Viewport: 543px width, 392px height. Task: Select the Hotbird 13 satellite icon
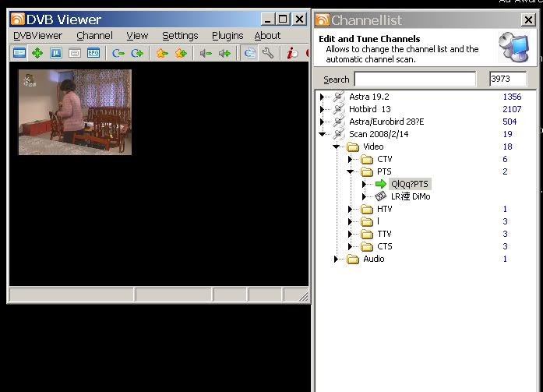pos(339,109)
